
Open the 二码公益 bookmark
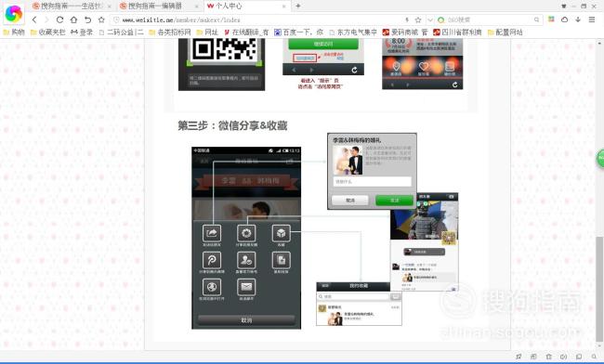122,32
